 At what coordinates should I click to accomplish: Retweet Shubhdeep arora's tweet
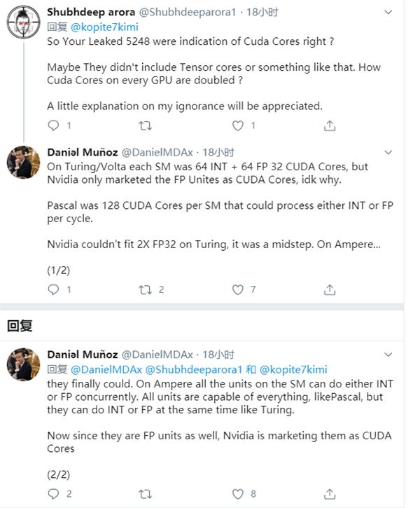pyautogui.click(x=146, y=125)
